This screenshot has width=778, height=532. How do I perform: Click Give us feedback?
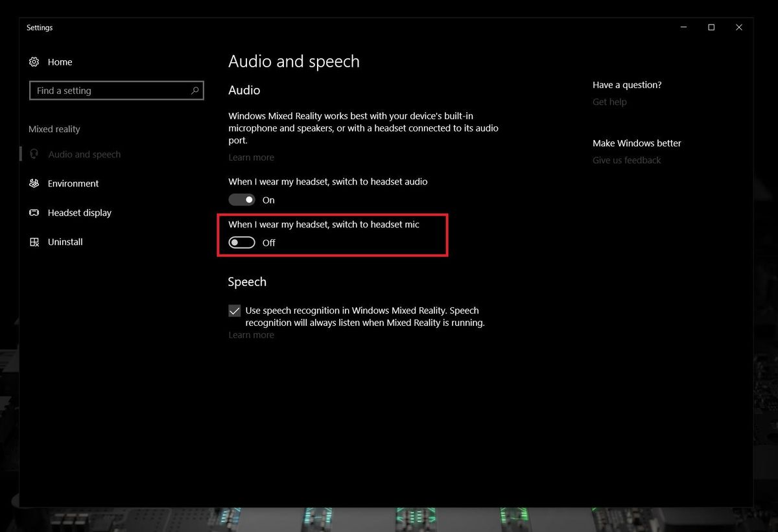pos(626,160)
